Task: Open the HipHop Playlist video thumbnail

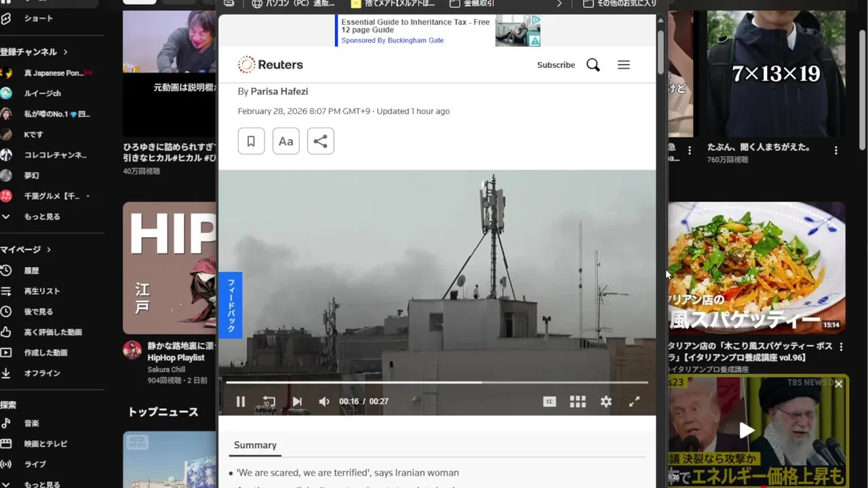Action: click(170, 268)
